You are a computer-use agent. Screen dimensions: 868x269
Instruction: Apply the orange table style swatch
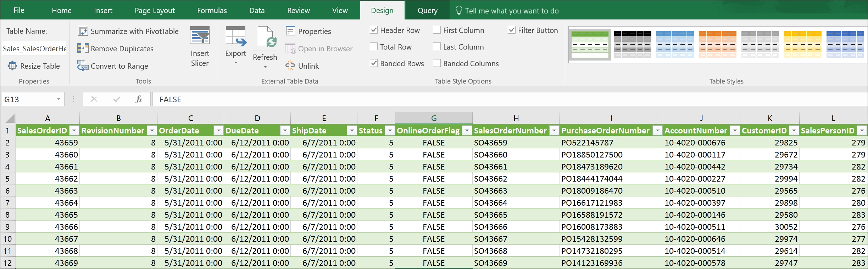point(718,44)
